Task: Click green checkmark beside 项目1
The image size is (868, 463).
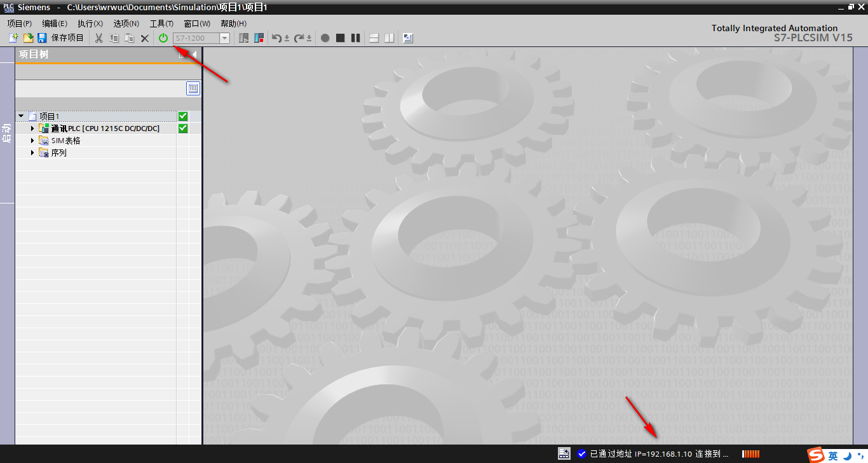Action: tap(183, 116)
